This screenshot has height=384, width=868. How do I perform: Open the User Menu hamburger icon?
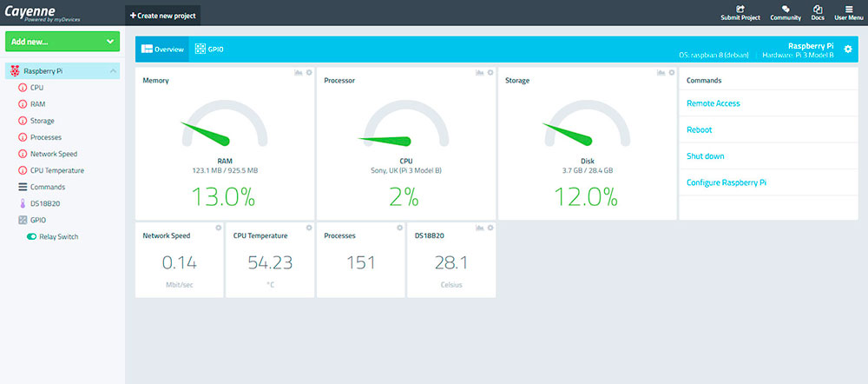coord(849,9)
